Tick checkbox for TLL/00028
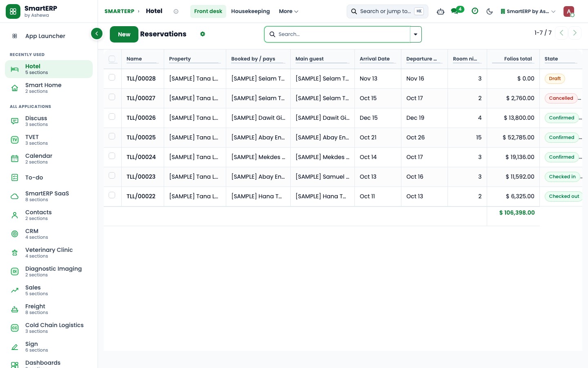588x368 pixels. coord(112,77)
